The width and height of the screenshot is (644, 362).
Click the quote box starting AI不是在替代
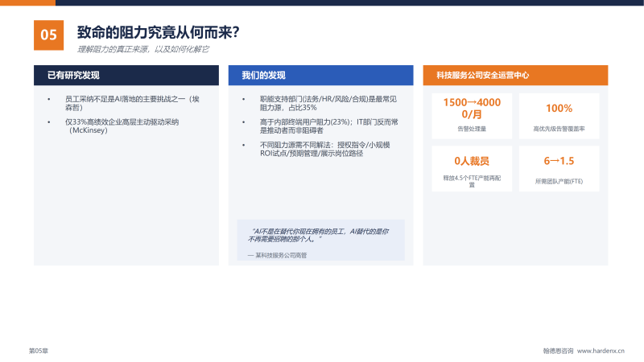pyautogui.click(x=320, y=240)
